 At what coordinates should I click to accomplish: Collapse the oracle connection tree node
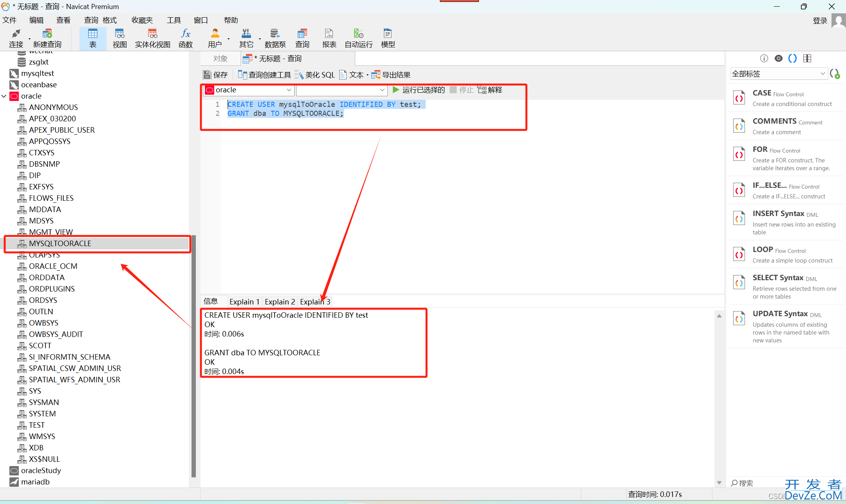(4, 96)
